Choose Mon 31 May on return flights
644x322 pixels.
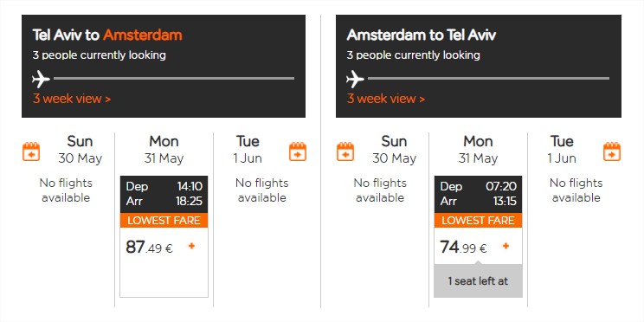(x=478, y=150)
